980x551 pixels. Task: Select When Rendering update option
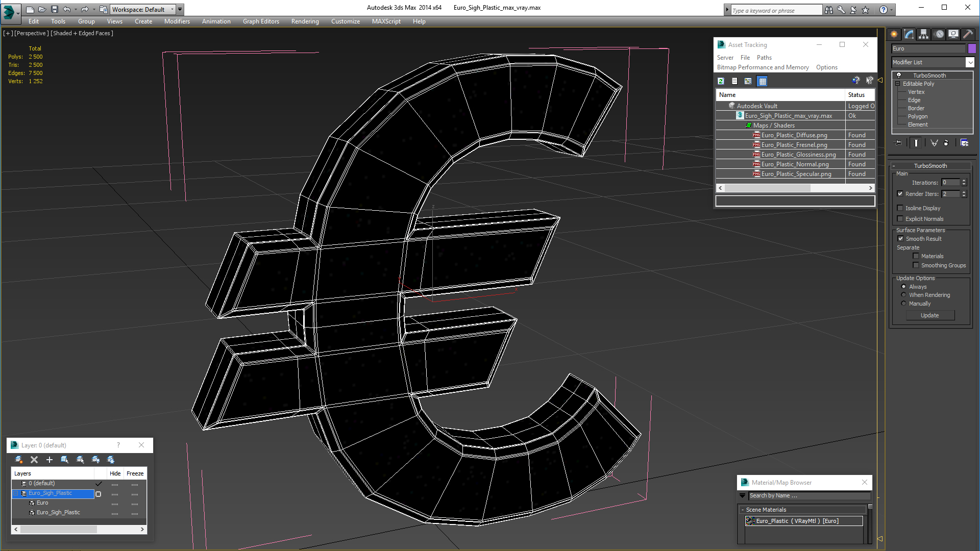tap(903, 295)
